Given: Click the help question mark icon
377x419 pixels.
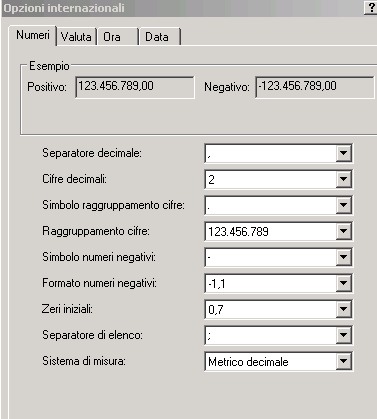Looking at the screenshot, I should point(371,8).
